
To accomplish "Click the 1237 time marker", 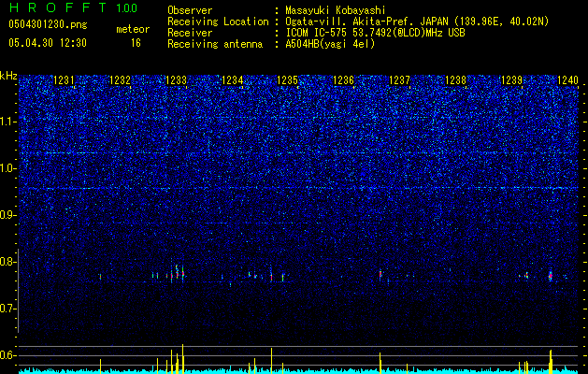I will click(x=400, y=80).
